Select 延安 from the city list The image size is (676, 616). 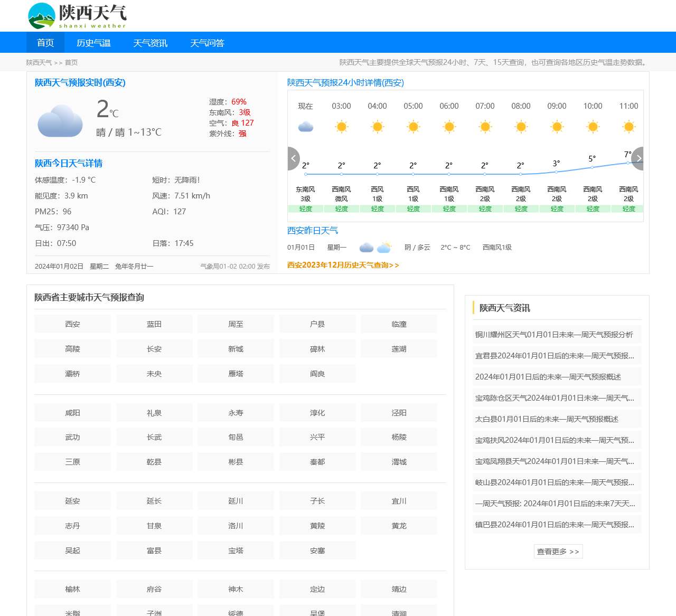(72, 500)
